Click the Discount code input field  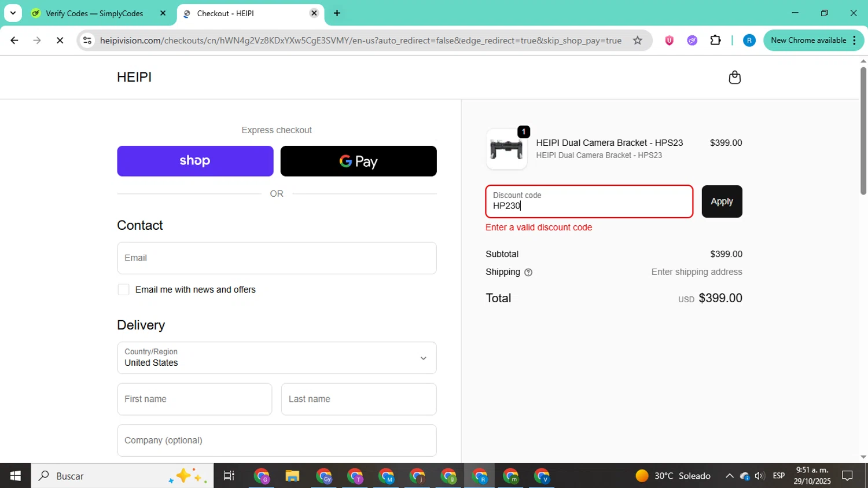[x=589, y=201]
